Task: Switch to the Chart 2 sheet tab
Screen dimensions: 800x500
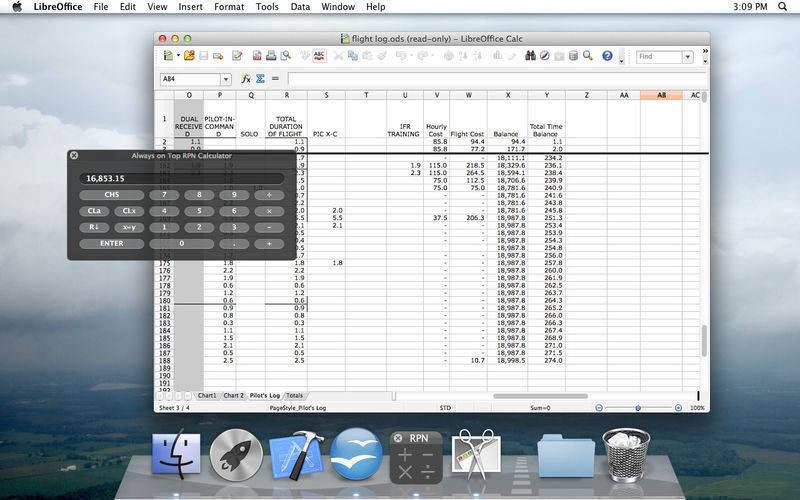Action: pos(233,395)
